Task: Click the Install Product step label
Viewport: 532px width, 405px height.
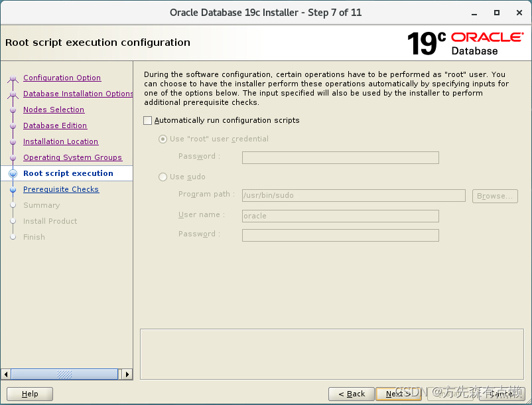Action: tap(50, 221)
